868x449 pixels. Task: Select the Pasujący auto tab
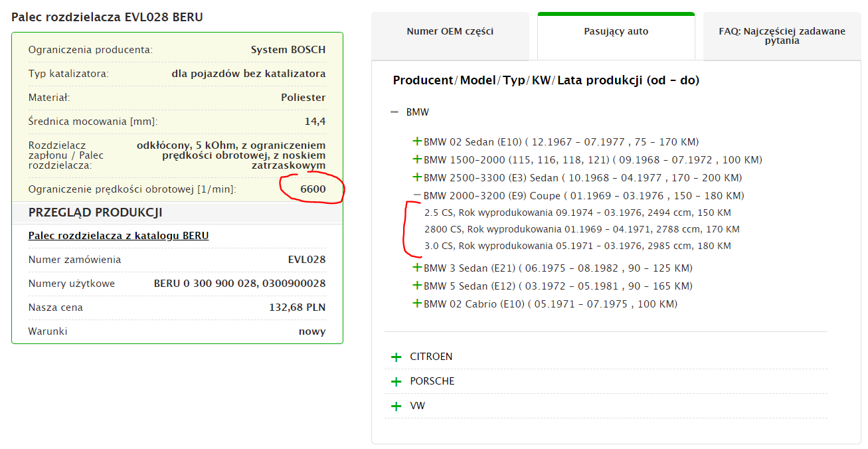pyautogui.click(x=616, y=31)
